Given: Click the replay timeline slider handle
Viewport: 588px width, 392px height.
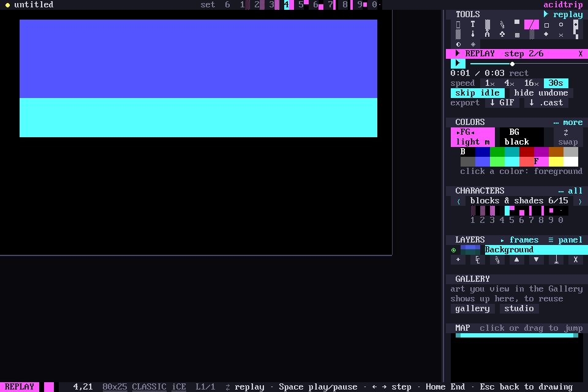Looking at the screenshot, I should pyautogui.click(x=512, y=64).
